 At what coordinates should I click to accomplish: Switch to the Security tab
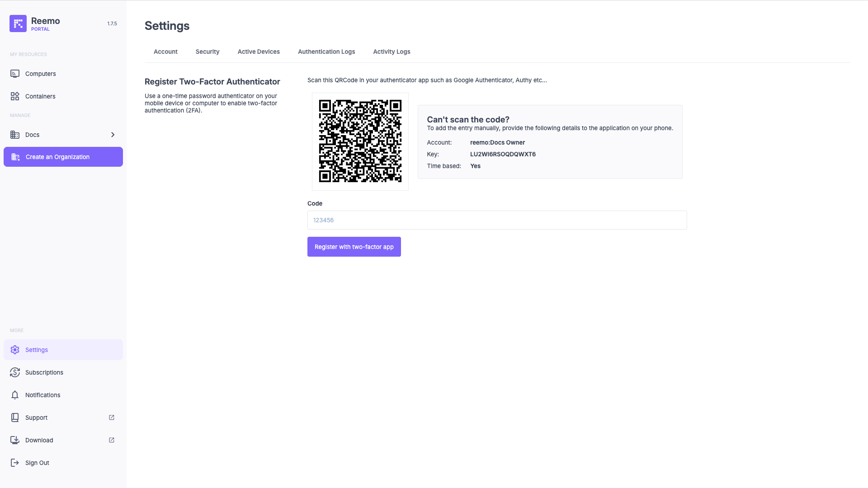coord(208,52)
